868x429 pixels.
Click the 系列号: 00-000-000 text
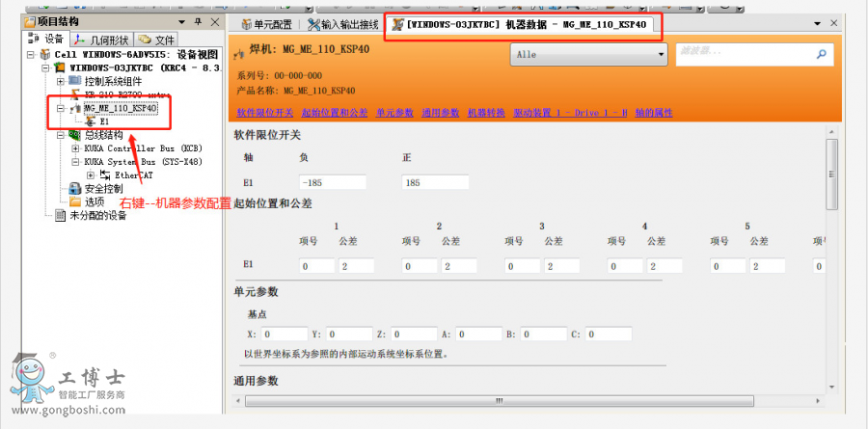point(280,76)
